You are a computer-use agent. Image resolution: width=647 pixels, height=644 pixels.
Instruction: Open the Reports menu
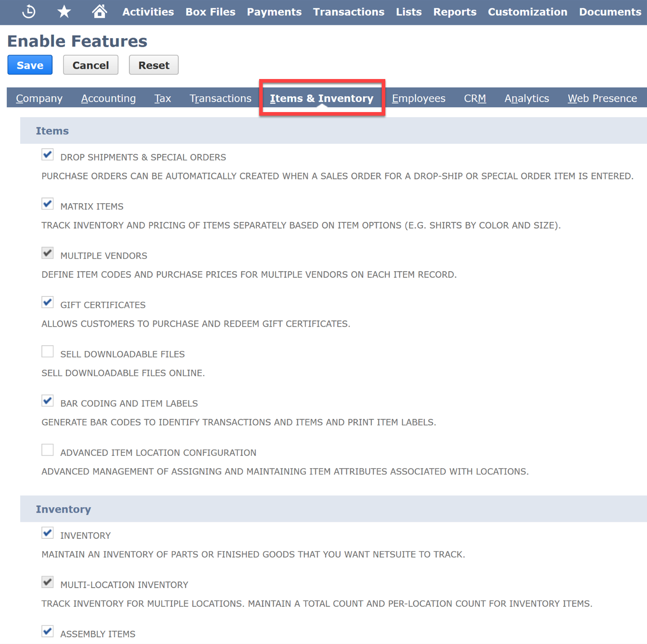click(455, 11)
